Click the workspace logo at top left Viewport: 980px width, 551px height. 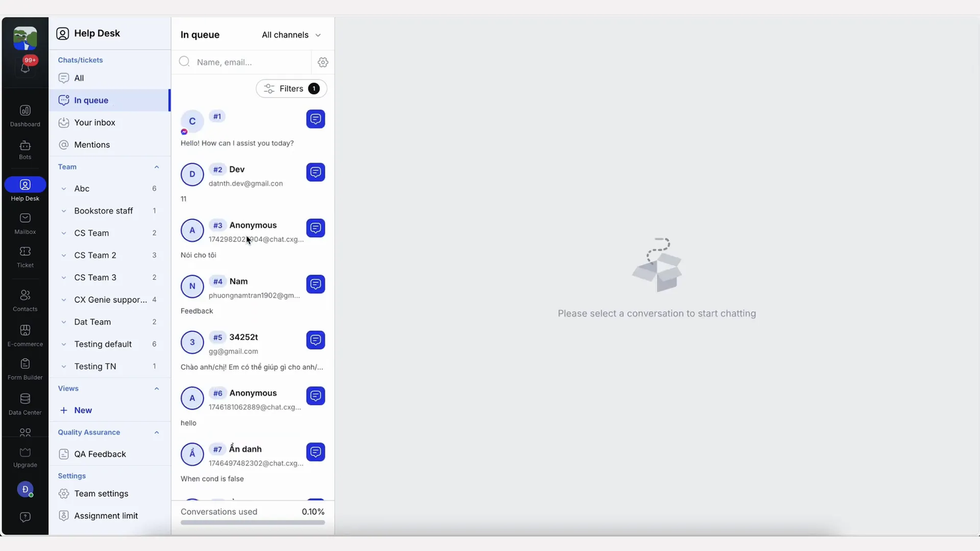coord(25,38)
